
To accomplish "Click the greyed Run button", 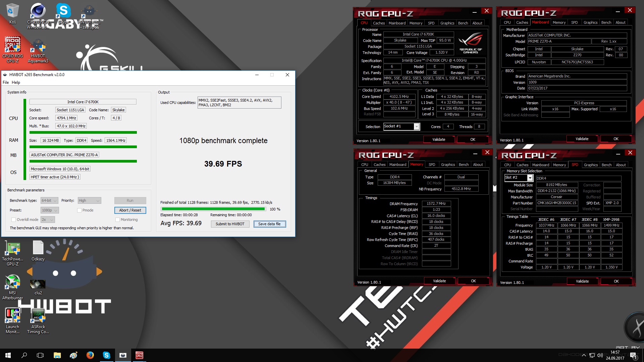I will pos(130,200).
